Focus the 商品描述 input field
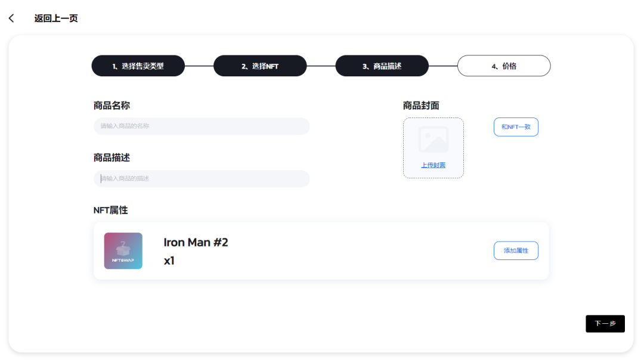This screenshot has height=362, width=644. (x=202, y=179)
